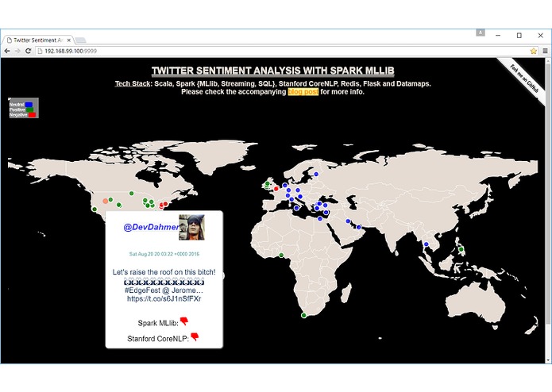Click the green Positive legend swatch

point(30,110)
